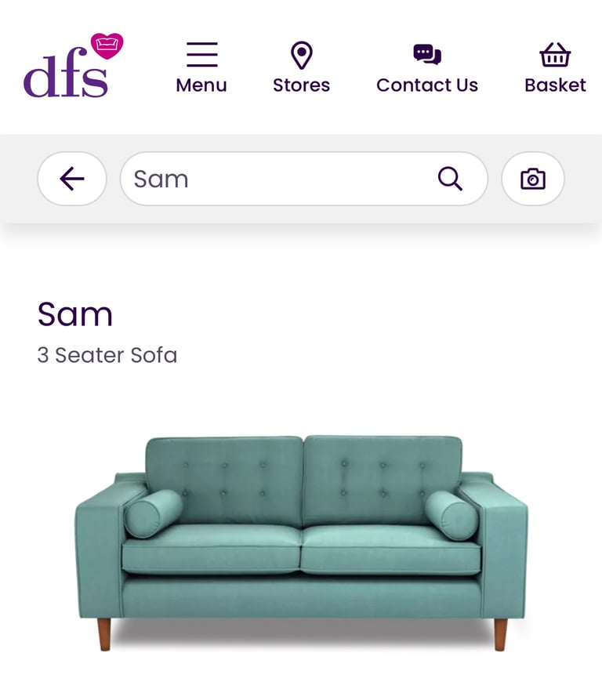This screenshot has height=700, width=602.
Task: Tap the sofa's left wooden leg
Action: click(104, 634)
